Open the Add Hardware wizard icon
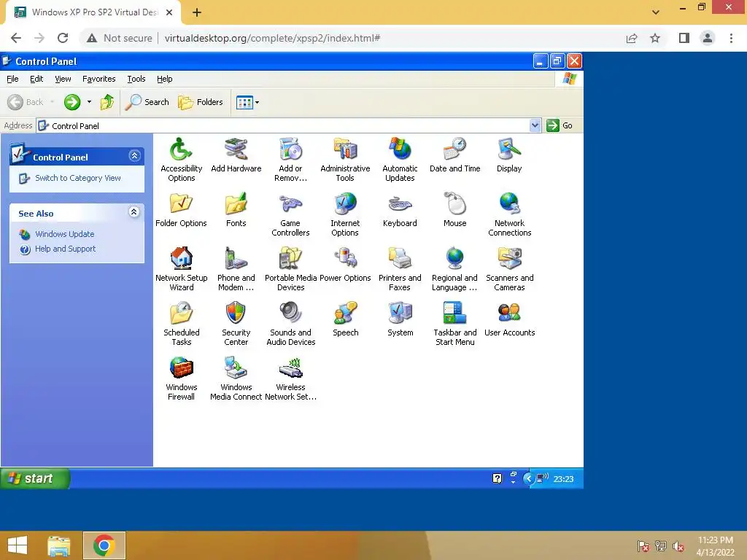This screenshot has width=747, height=560. (x=236, y=149)
